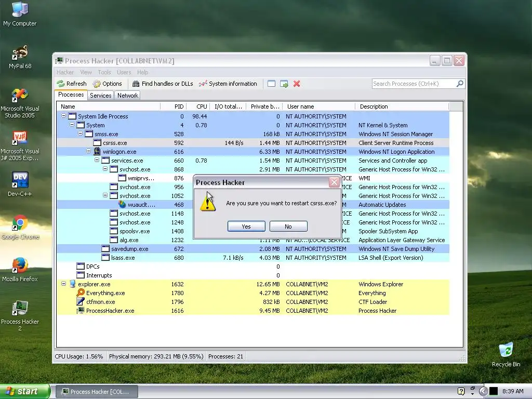Collapse the System Idle Process tree node
The width and height of the screenshot is (532, 399).
tap(63, 116)
